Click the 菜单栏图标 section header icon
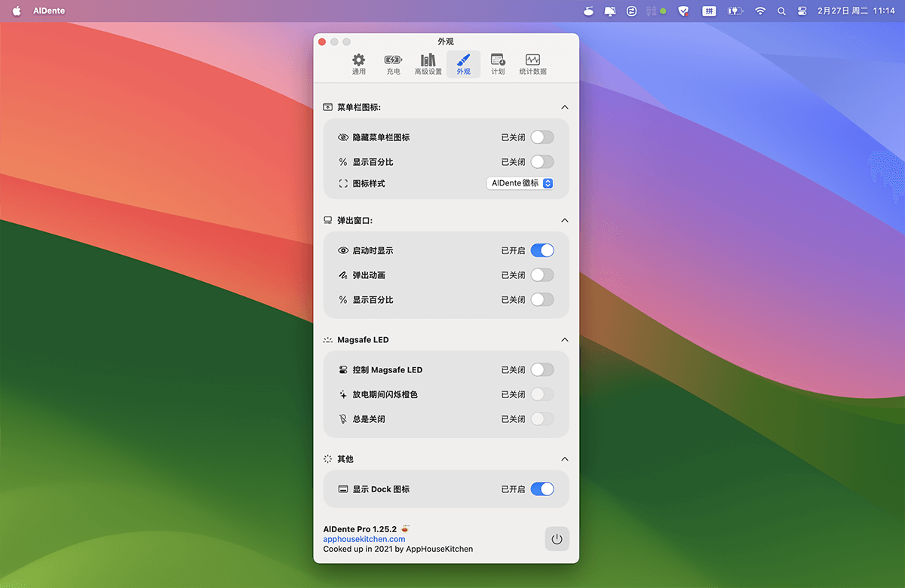905x588 pixels. (328, 107)
